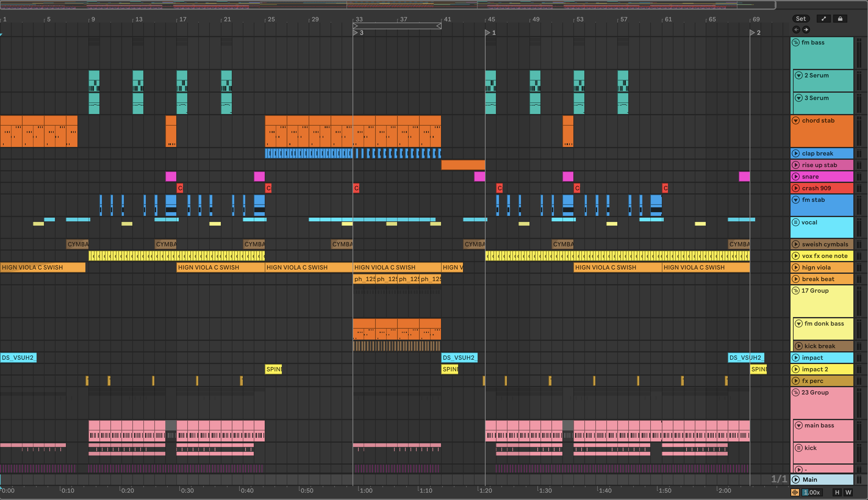The image size is (868, 500).
Task: Jump to next locator arrow
Action: tap(806, 30)
